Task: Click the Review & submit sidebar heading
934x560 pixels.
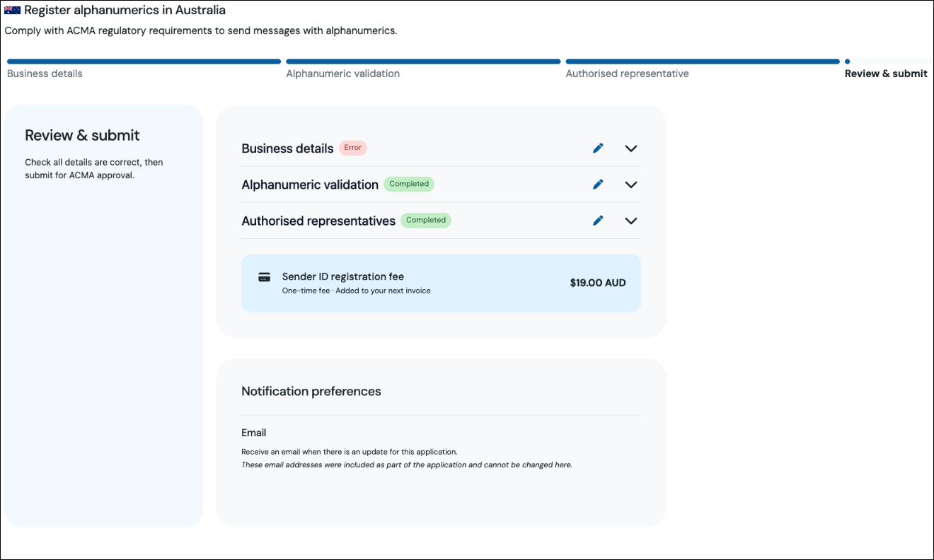Action: [x=82, y=136]
